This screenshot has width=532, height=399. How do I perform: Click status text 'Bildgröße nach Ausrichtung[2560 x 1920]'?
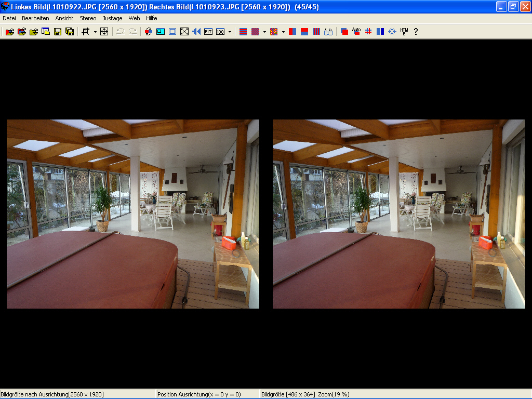pos(52,394)
